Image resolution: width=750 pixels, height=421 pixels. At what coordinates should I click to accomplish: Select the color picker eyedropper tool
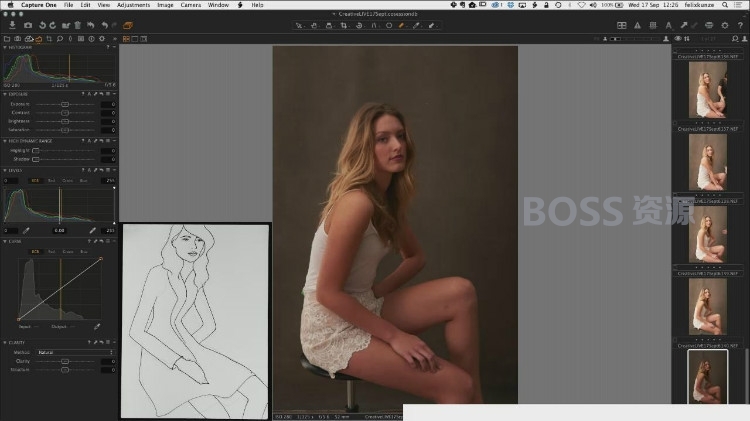point(416,25)
